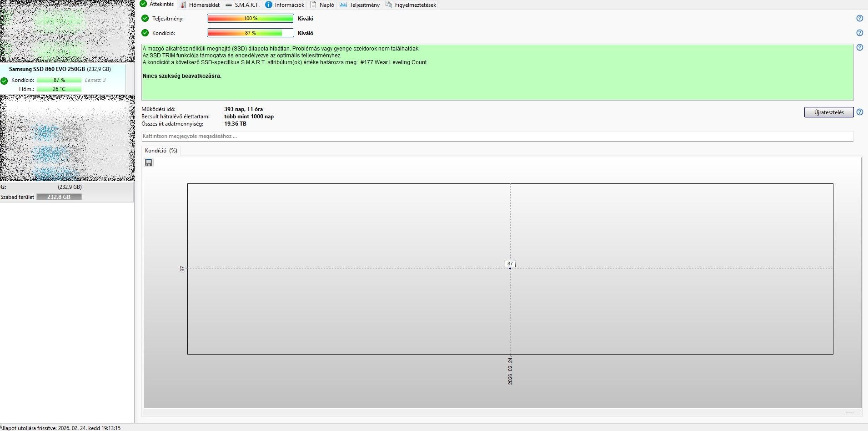
Task: Open the Napló tab
Action: pyautogui.click(x=322, y=5)
